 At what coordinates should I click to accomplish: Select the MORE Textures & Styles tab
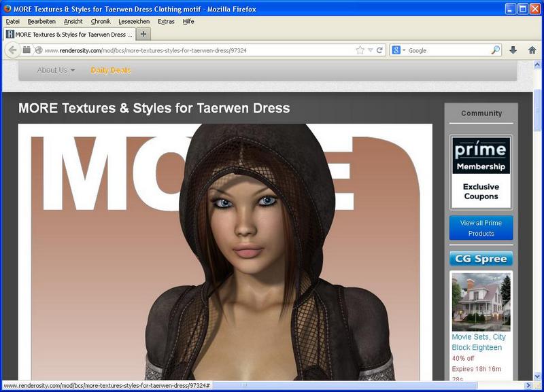(x=69, y=35)
